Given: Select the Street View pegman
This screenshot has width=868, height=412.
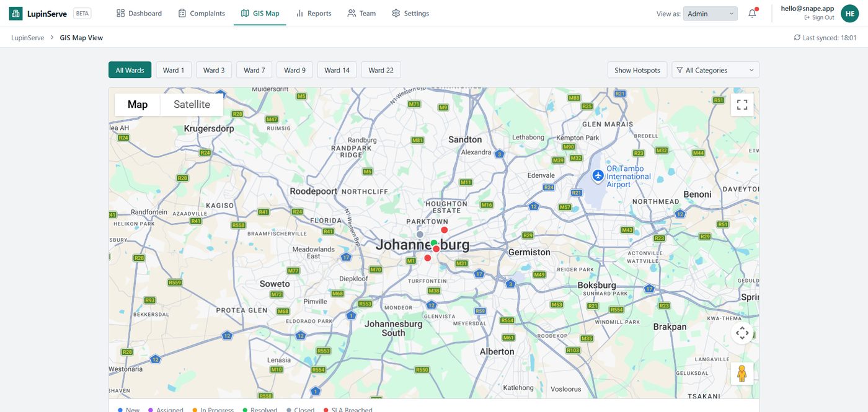Looking at the screenshot, I should [x=742, y=374].
